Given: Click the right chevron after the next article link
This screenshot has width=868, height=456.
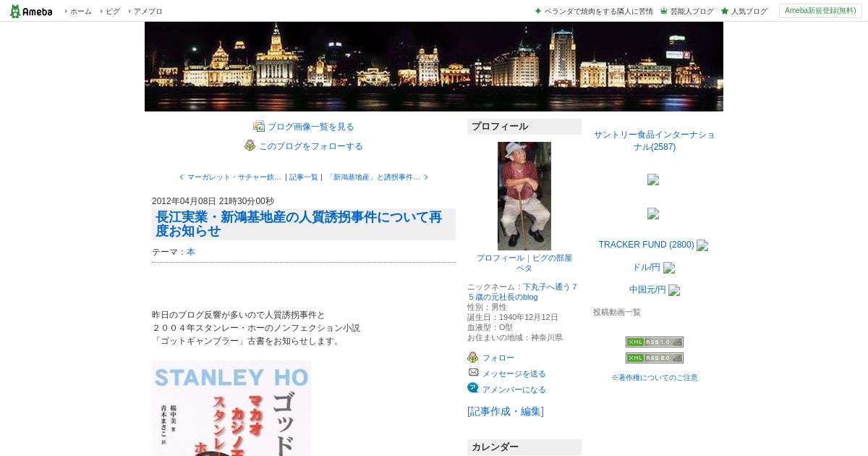Looking at the screenshot, I should (426, 177).
